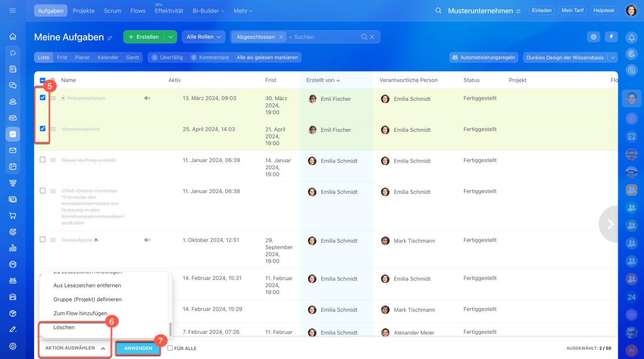Choose Löschen from the action list

click(64, 327)
